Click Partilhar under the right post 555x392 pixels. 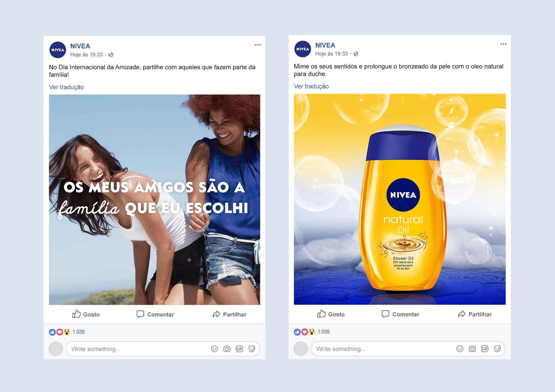[475, 314]
